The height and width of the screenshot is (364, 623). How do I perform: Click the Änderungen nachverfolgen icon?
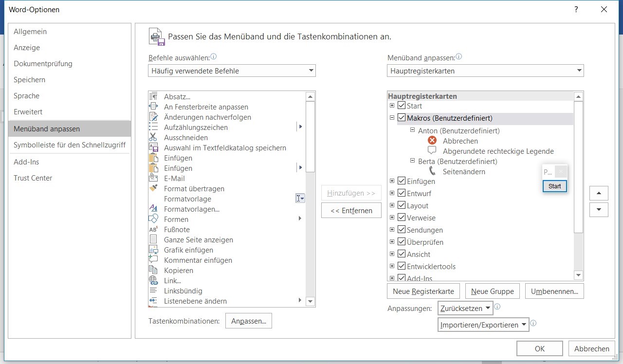coord(153,117)
